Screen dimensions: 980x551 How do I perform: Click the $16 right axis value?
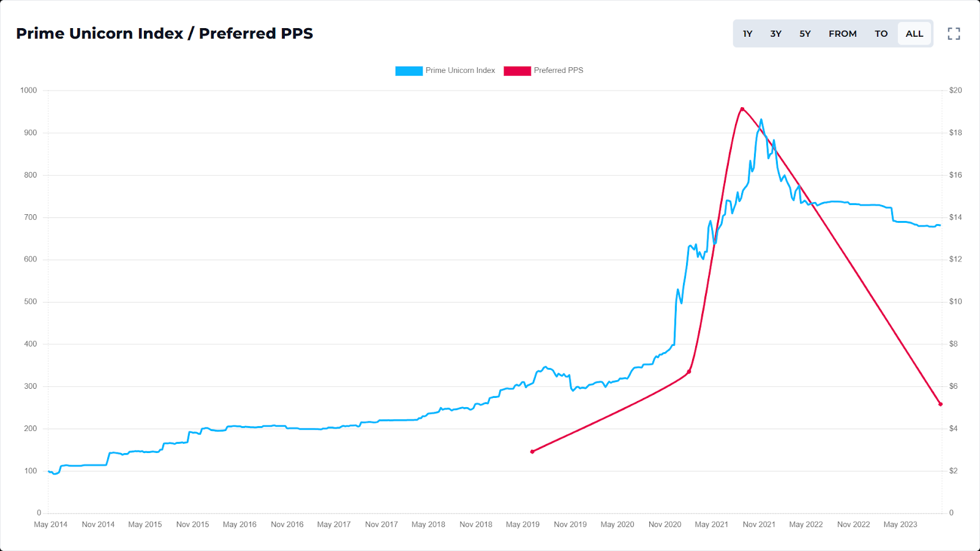coord(956,175)
